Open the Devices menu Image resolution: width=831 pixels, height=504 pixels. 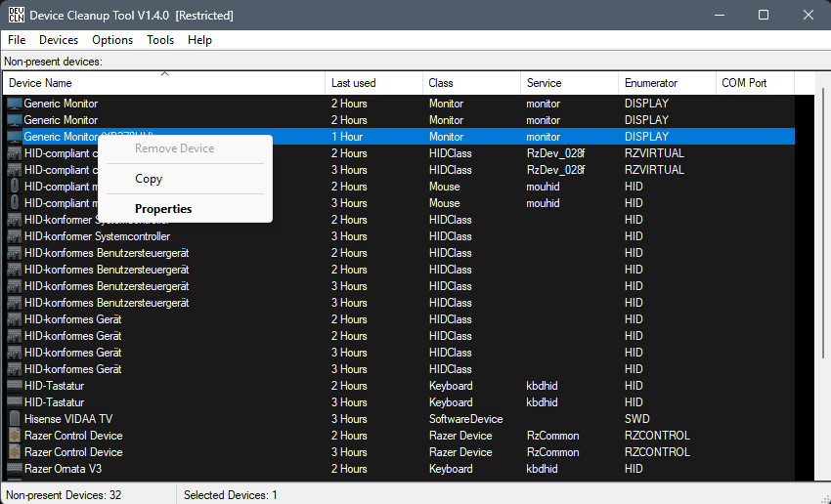59,40
